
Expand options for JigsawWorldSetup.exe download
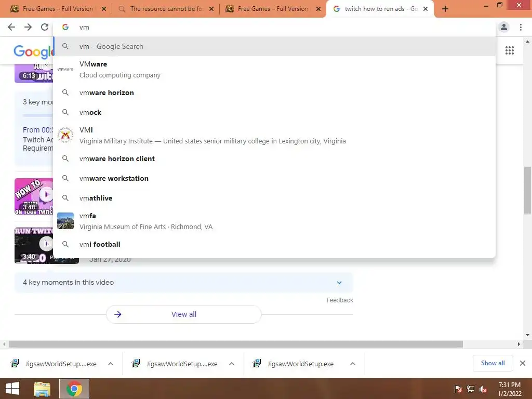(x=353, y=364)
